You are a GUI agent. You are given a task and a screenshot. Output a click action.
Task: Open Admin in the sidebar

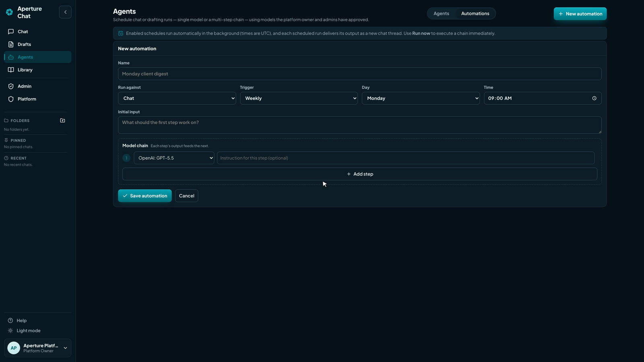pyautogui.click(x=37, y=86)
